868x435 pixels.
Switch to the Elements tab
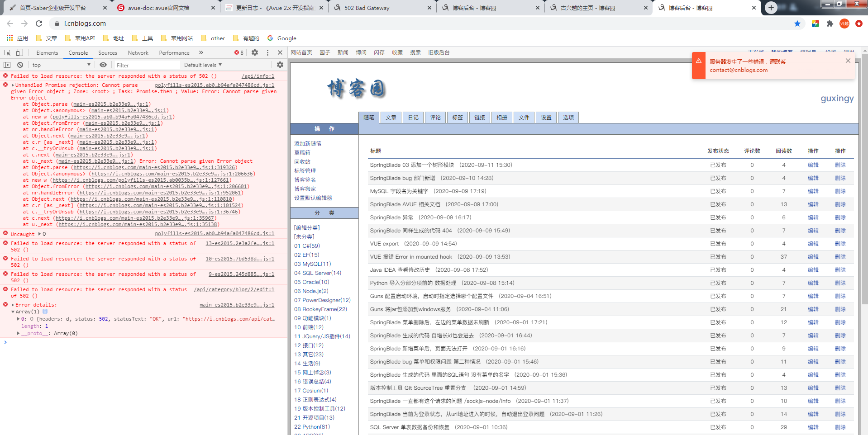tap(47, 52)
